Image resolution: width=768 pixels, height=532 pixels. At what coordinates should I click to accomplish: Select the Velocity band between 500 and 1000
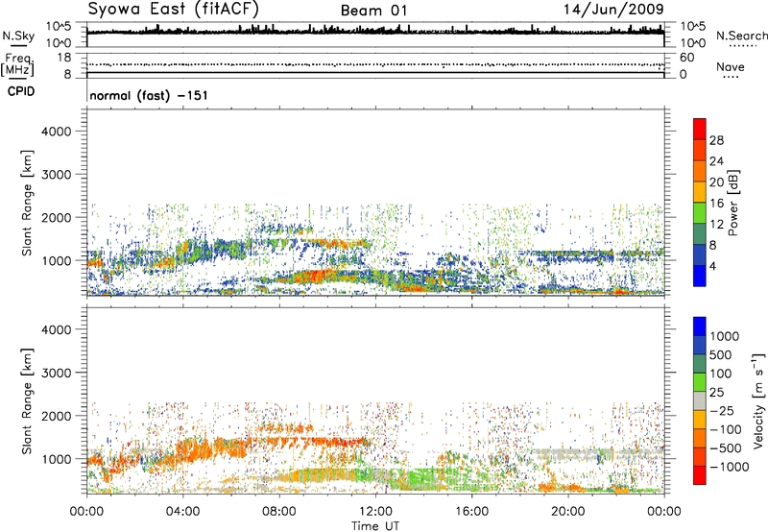[x=700, y=345]
